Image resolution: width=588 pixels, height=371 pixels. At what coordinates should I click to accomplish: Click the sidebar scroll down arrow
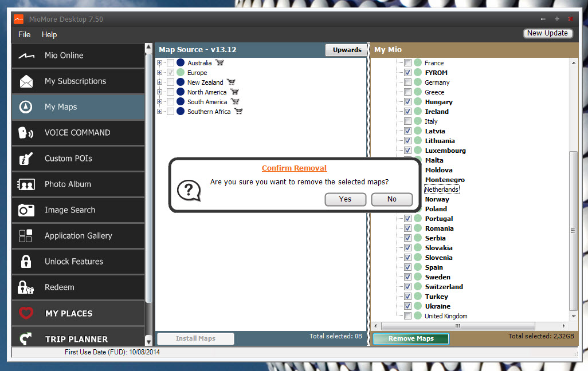(x=148, y=341)
